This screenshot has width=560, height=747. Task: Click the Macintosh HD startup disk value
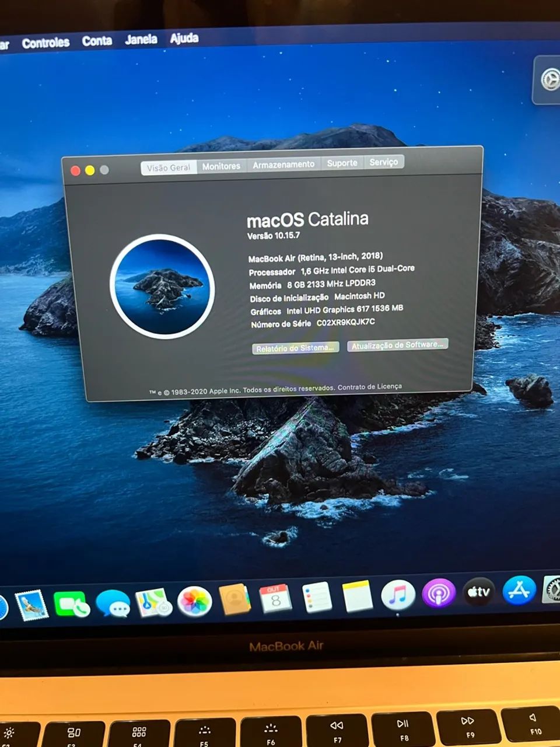pos(359,296)
